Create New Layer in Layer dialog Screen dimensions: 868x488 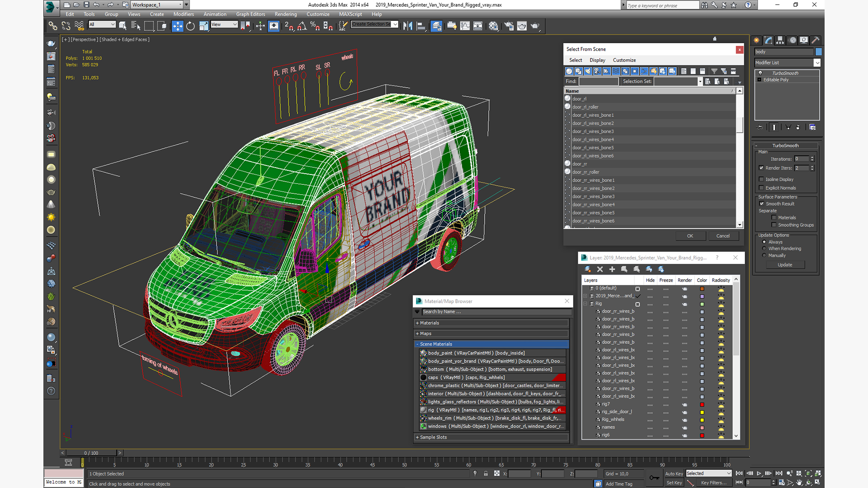[x=588, y=269]
